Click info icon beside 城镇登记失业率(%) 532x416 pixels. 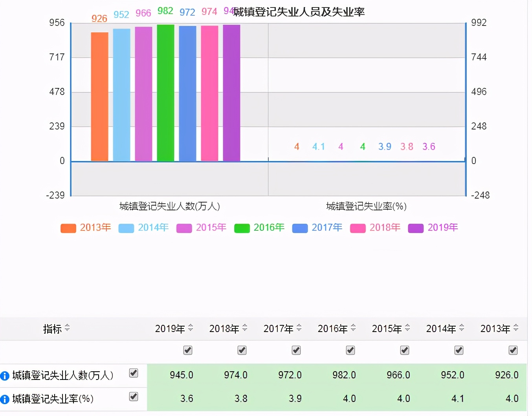point(5,400)
